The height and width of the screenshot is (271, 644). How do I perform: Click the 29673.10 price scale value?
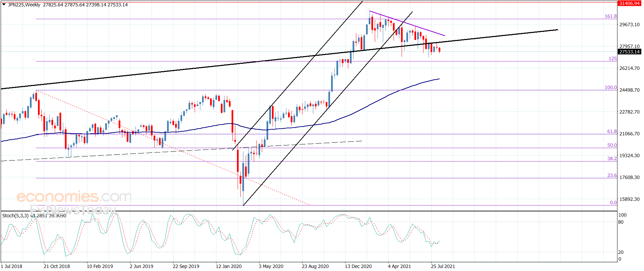[629, 25]
